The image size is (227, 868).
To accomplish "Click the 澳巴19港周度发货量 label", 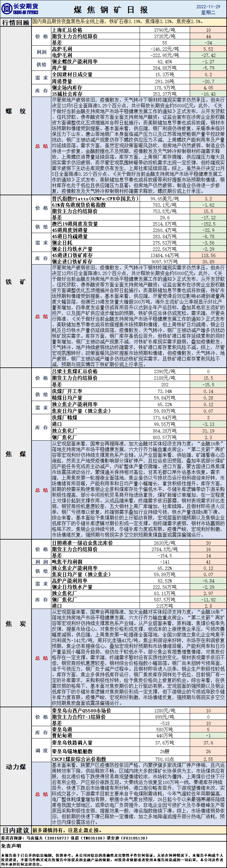I will click(74, 224).
